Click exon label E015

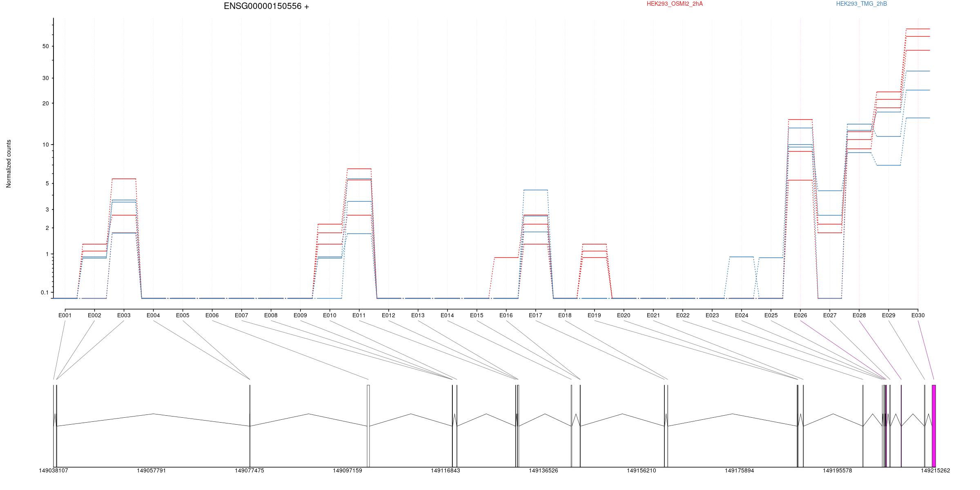(477, 315)
